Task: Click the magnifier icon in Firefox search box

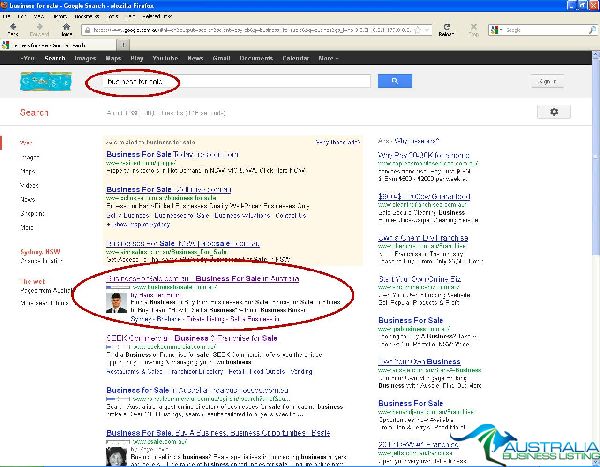Action: (592, 30)
